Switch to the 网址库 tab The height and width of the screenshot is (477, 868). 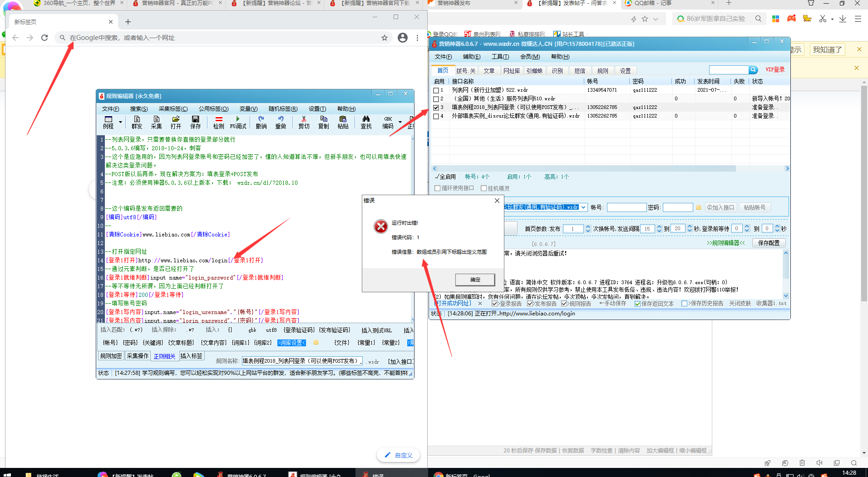click(511, 71)
